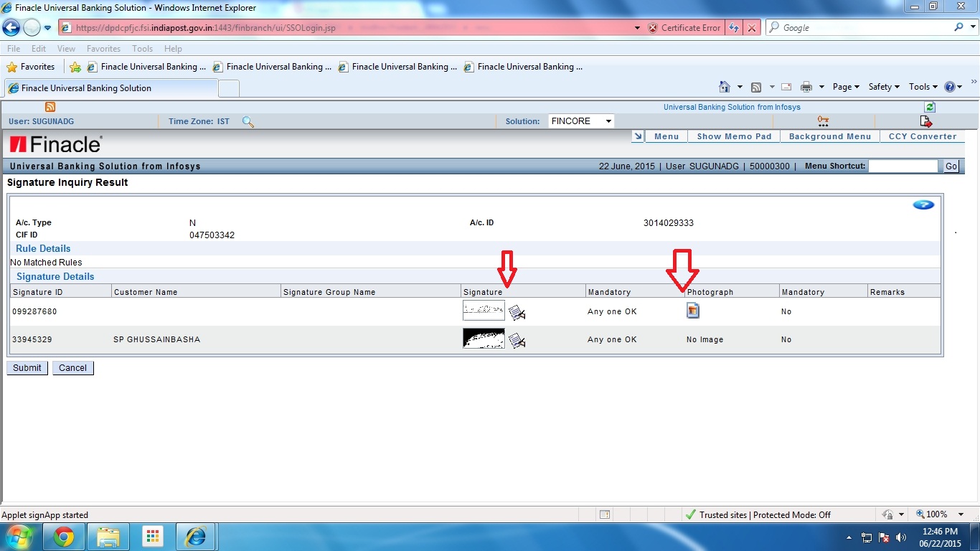Click the Read Mail envelope icon
This screenshot has width=980, height=551.
(786, 87)
